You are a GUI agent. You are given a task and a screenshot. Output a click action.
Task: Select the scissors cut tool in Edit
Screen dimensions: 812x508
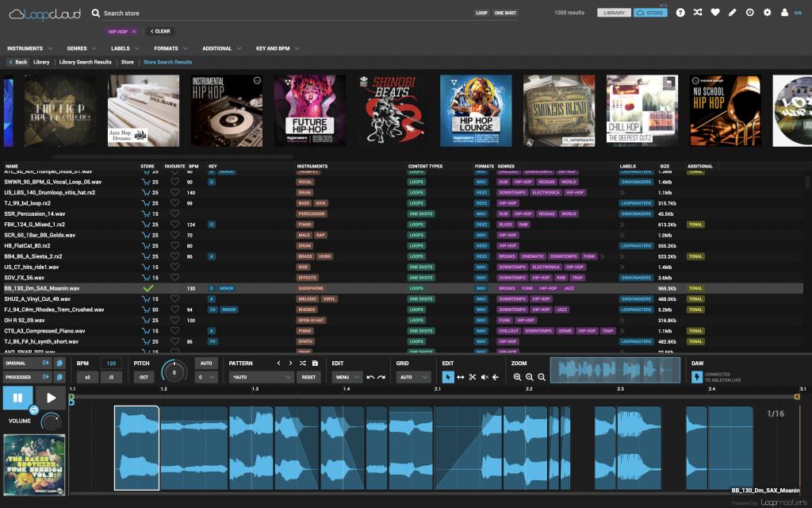click(473, 377)
